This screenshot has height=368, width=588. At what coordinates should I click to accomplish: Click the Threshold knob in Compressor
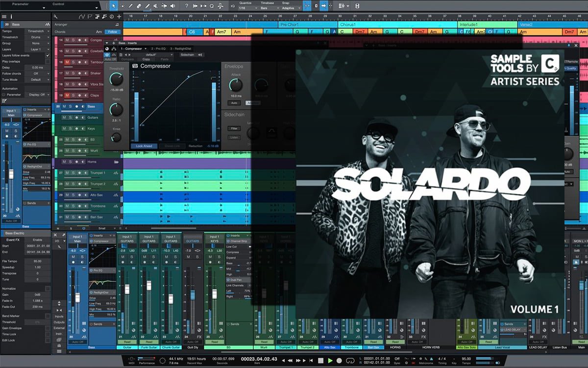[x=117, y=79]
